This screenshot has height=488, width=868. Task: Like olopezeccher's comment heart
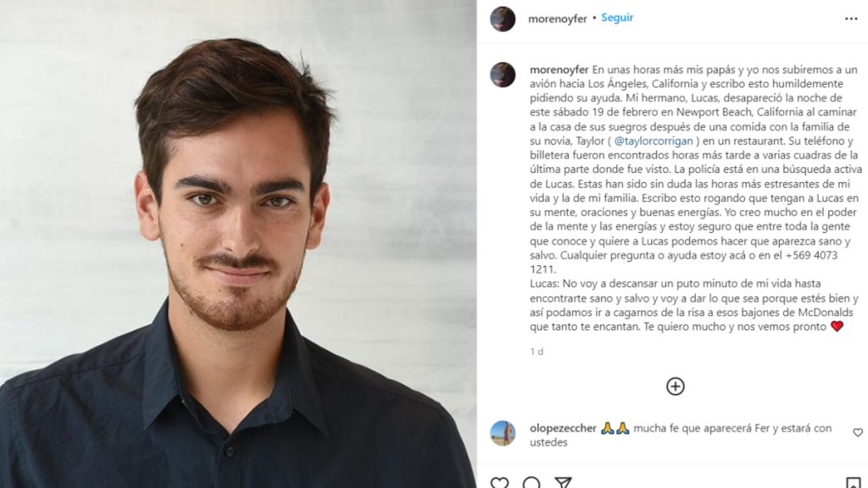coord(858,433)
